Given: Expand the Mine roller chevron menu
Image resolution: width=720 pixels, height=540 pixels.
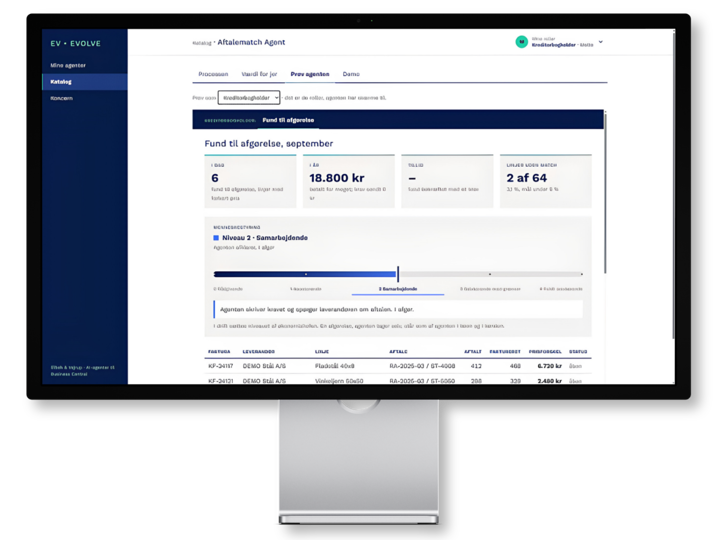Looking at the screenshot, I should (x=601, y=42).
